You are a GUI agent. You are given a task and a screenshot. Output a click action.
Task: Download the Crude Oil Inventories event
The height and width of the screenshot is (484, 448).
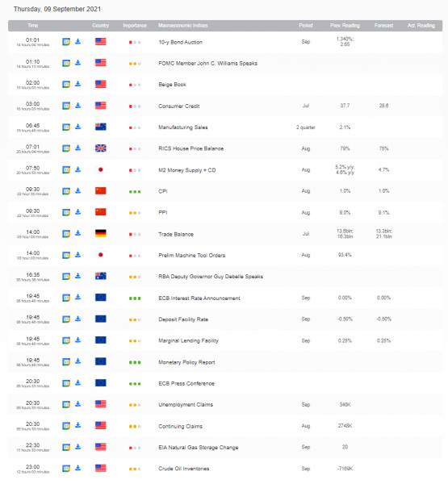point(78,468)
